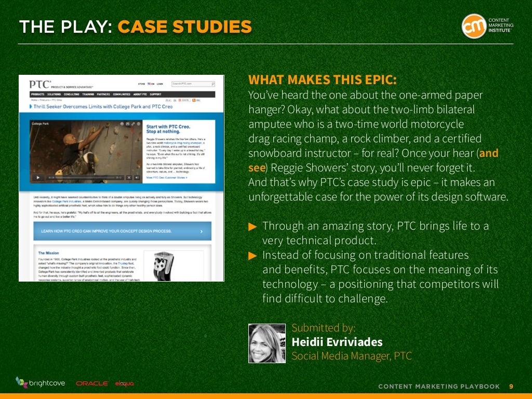532x399 pixels.
Task: Open the Support menu item
Action: click(x=155, y=95)
